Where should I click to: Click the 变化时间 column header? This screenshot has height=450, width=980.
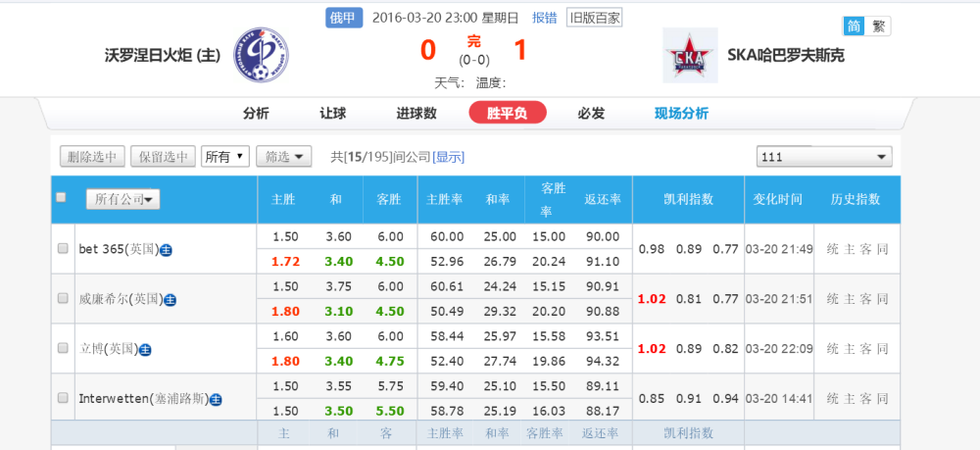(777, 199)
